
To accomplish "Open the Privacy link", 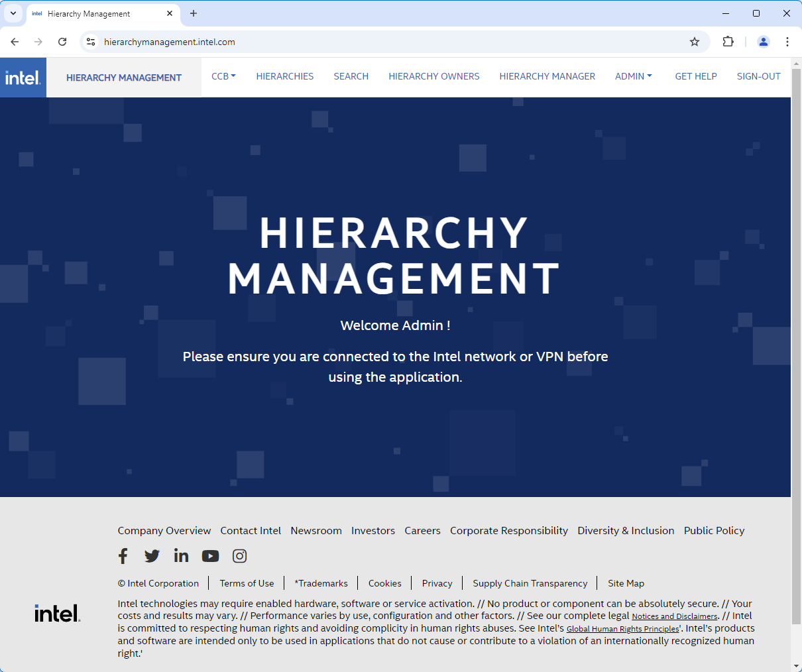I will (437, 583).
